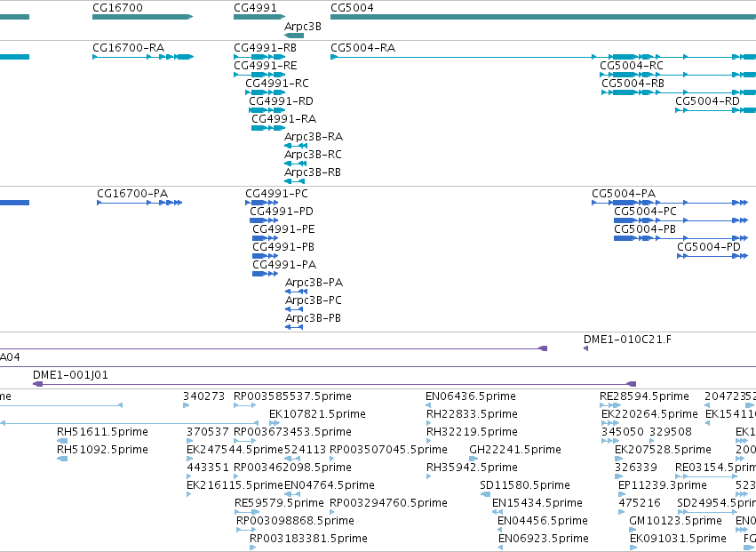Select the Arpc3B gene label

tap(303, 27)
